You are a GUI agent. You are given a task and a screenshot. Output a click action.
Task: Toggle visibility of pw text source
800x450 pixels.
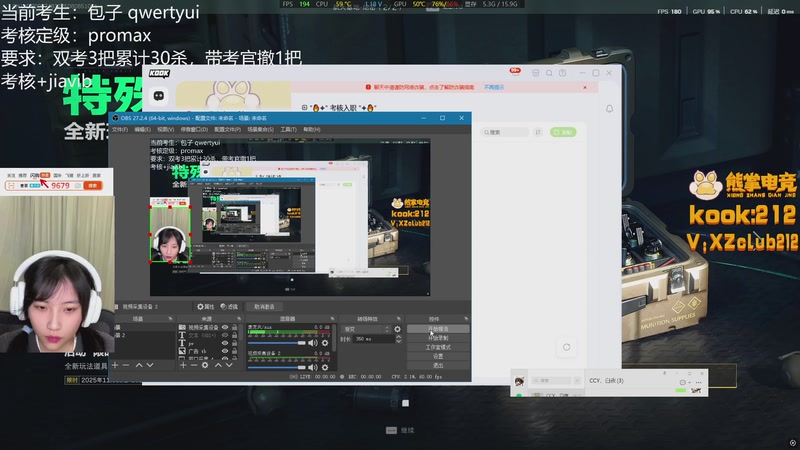[x=225, y=343]
